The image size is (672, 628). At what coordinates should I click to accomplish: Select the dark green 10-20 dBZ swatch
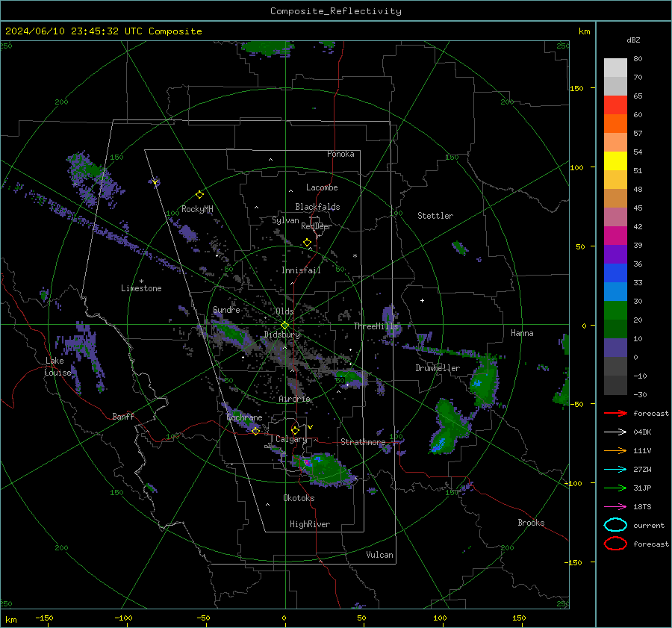coord(615,329)
